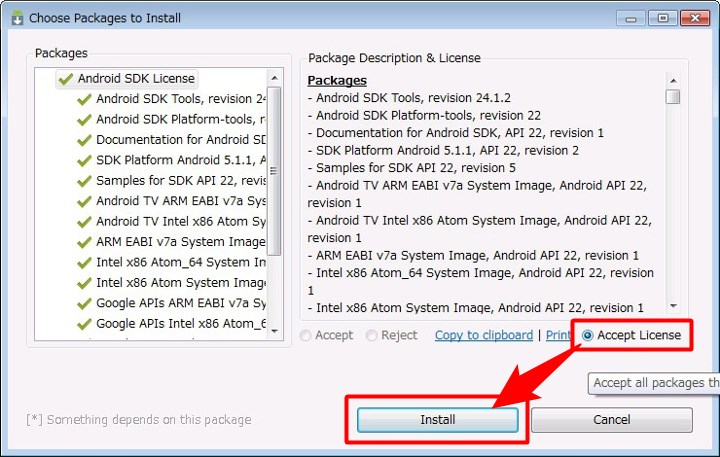Click green checkmark beside SDK Platform Android 5.1.1

pyautogui.click(x=84, y=161)
